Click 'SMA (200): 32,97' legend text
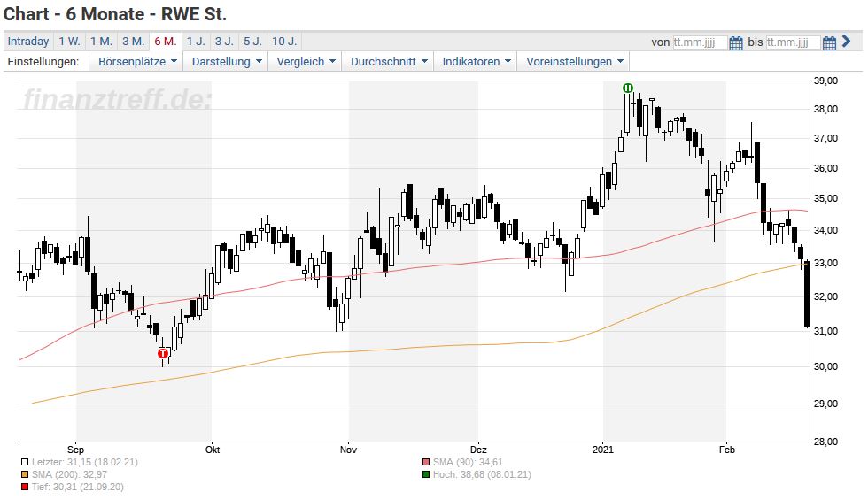The height and width of the screenshot is (500, 868). 70,474
